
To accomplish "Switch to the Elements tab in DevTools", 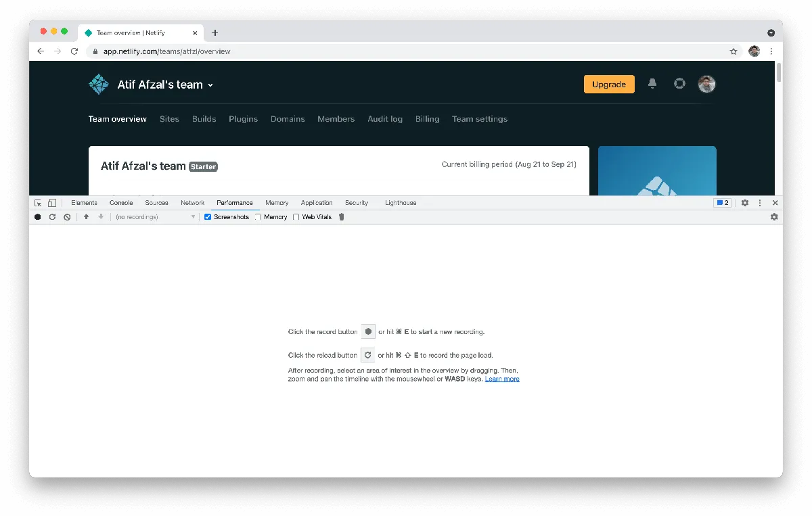I will [x=84, y=203].
